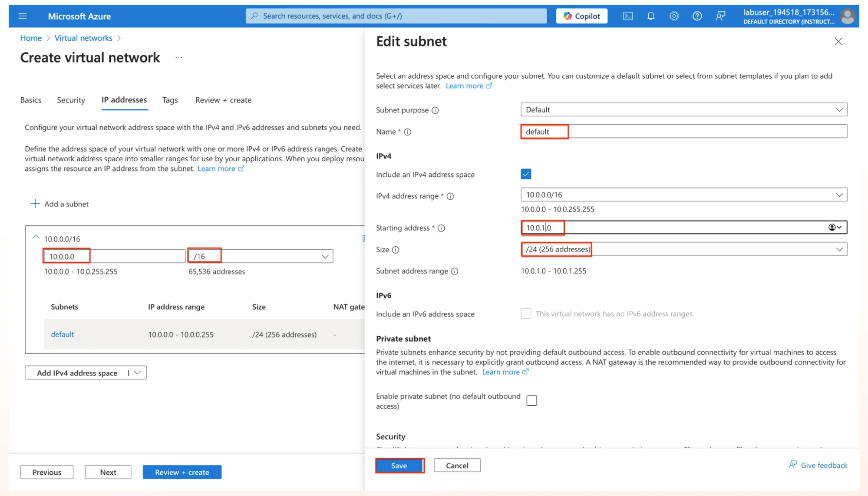Click the default subnet in subnets list

coord(62,334)
